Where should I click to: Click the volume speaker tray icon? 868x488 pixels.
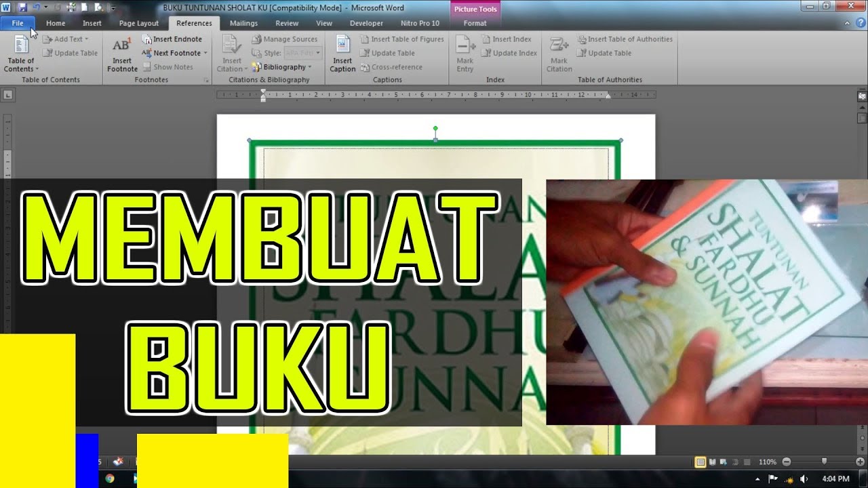(804, 479)
